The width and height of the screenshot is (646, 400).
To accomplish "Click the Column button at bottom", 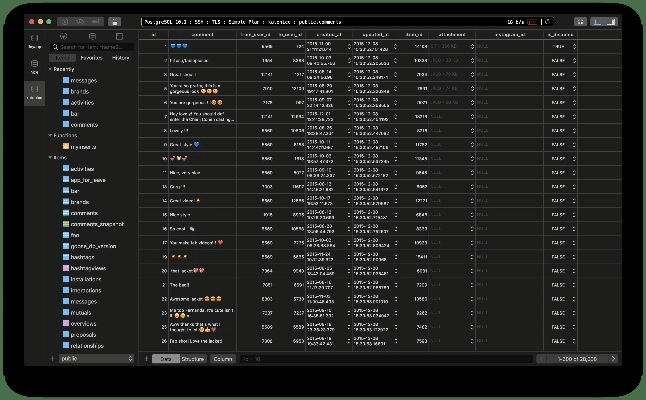I will point(222,358).
